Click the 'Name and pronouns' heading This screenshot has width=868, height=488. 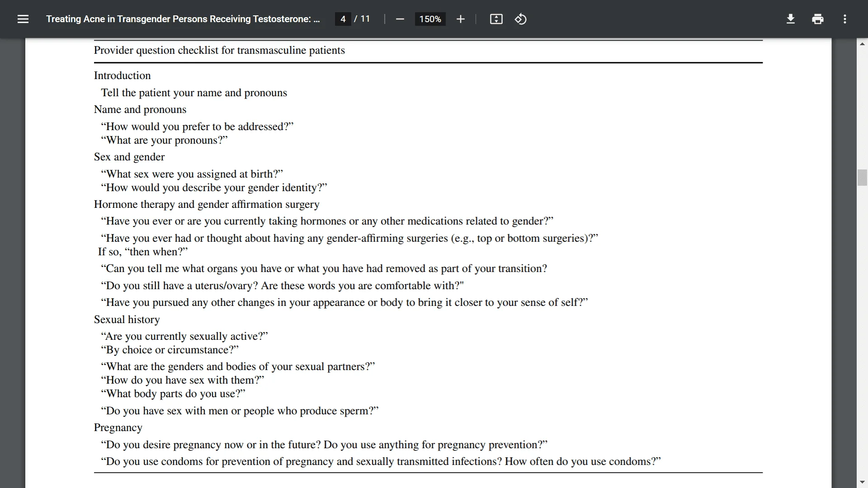tap(140, 109)
